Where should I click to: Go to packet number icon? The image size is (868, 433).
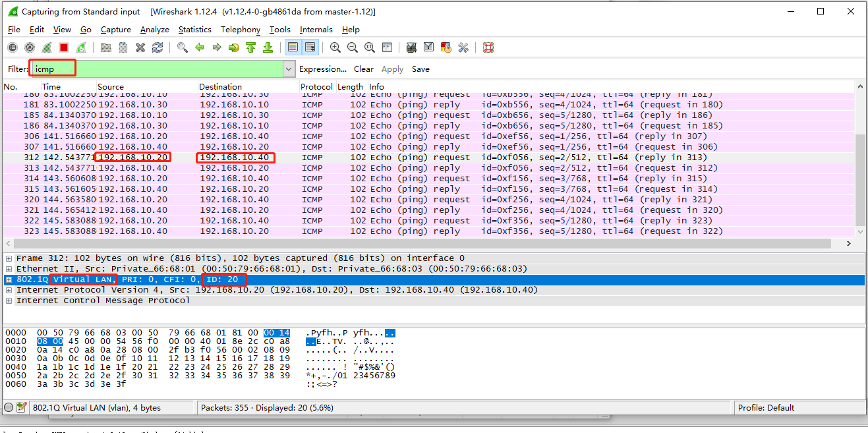(x=233, y=47)
